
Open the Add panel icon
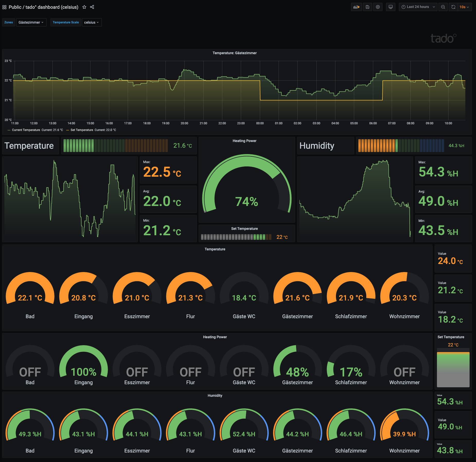356,7
